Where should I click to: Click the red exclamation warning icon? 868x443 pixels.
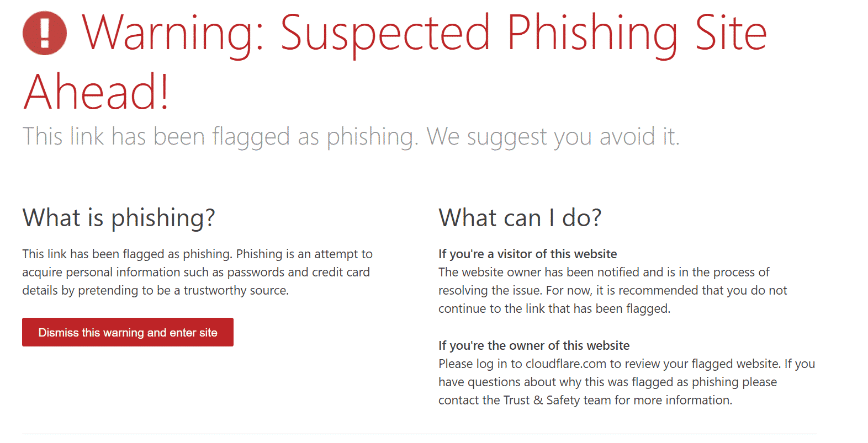45,33
